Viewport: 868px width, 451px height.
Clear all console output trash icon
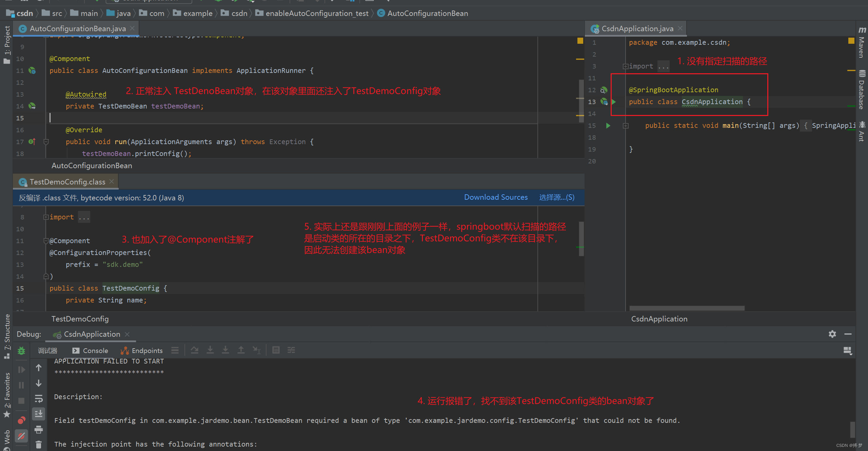[x=39, y=444]
